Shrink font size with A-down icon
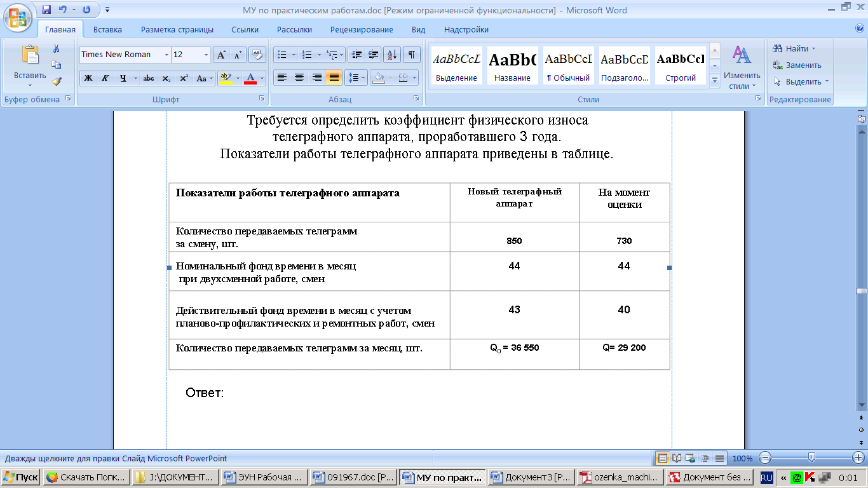 [238, 55]
